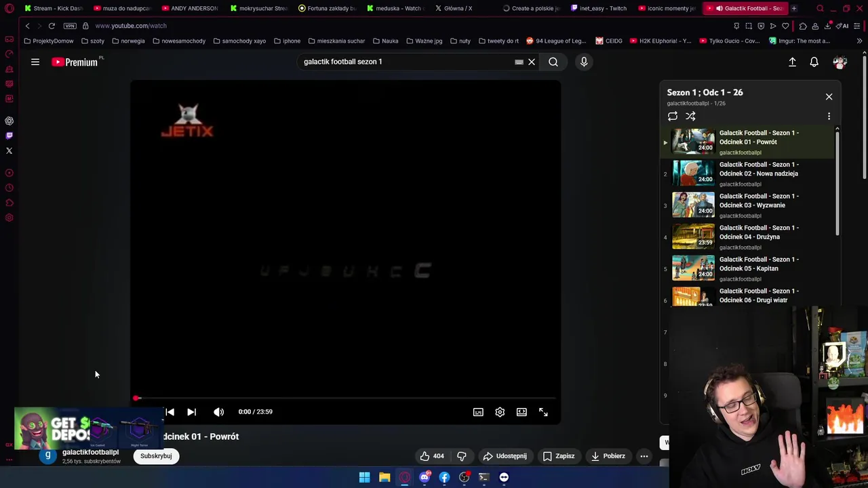Toggle playlist shuffle
The image size is (868, 488).
pyautogui.click(x=690, y=116)
